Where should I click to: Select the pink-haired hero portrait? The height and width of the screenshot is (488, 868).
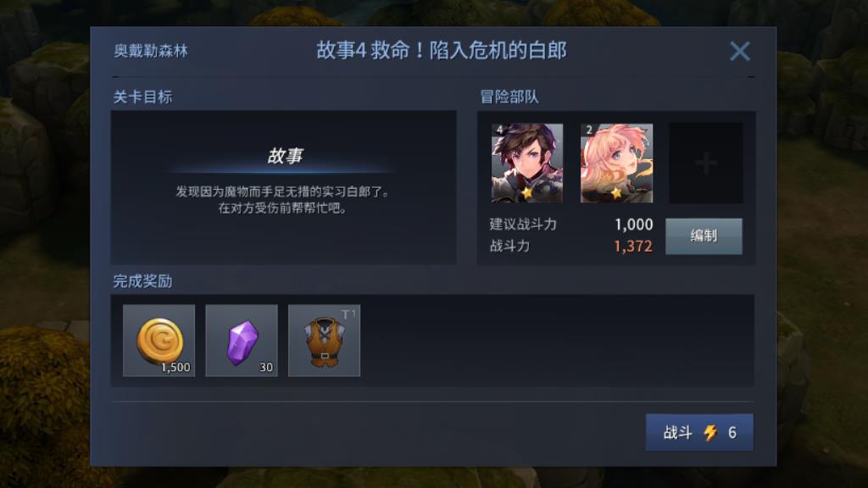click(616, 163)
